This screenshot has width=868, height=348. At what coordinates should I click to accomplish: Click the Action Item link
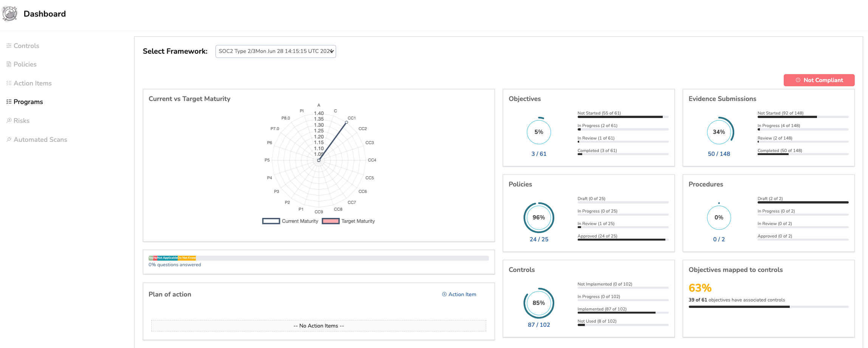(x=462, y=294)
